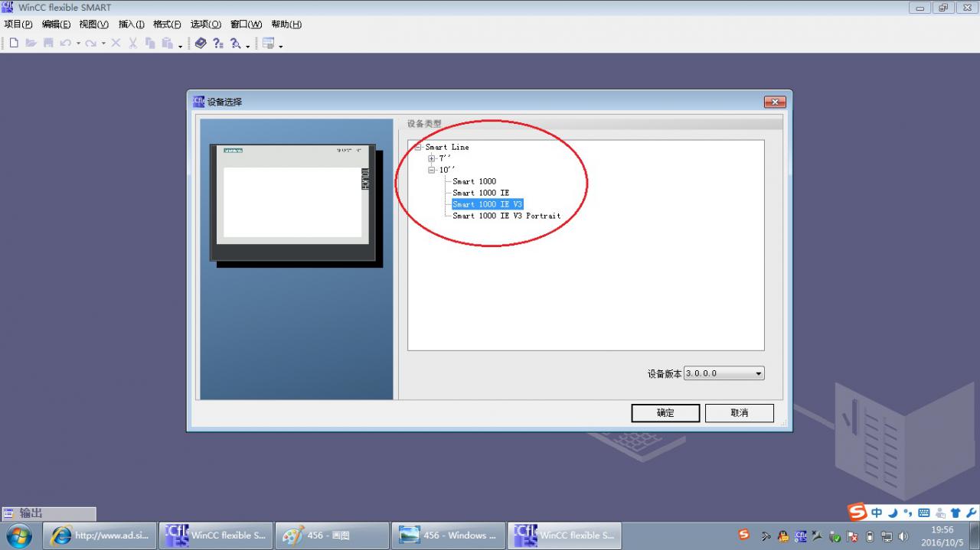This screenshot has width=980, height=550.
Task: Click the window layout toolbar icon
Action: [x=268, y=43]
